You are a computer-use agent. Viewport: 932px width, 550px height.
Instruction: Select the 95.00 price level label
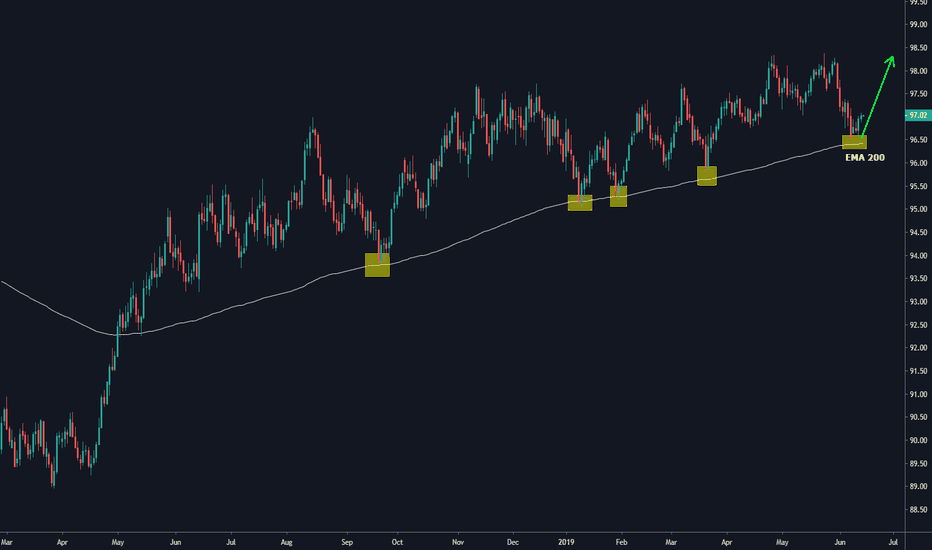tap(918, 209)
